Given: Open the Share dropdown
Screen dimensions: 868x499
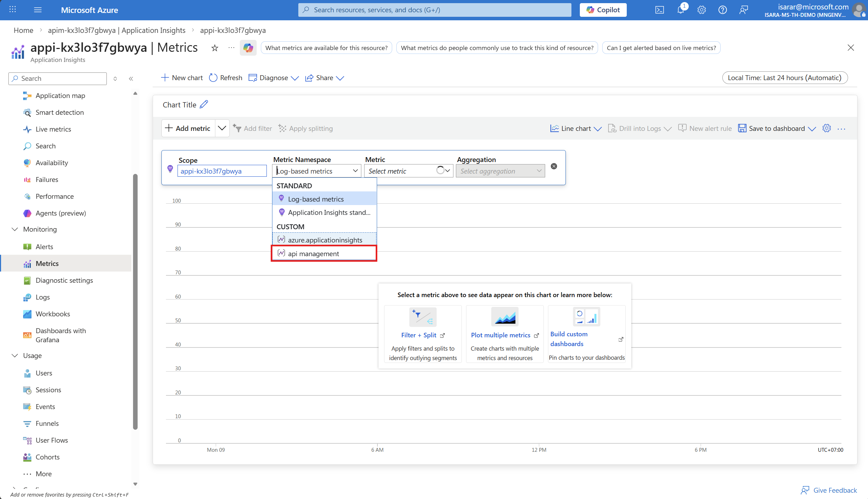Looking at the screenshot, I should click(x=325, y=78).
